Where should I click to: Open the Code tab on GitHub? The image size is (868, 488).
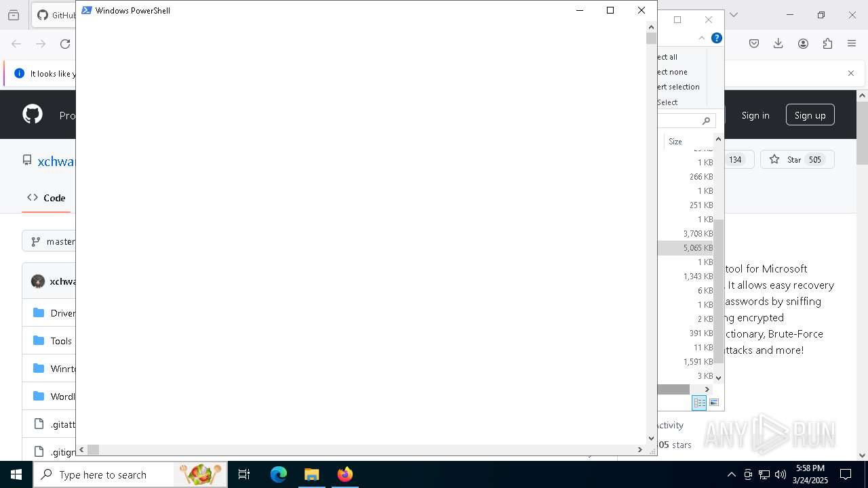point(47,198)
